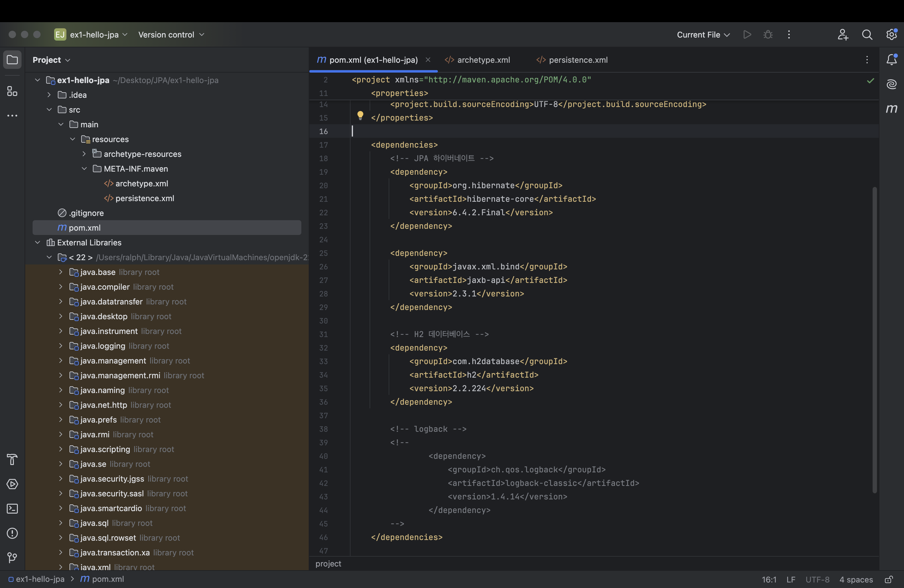Expand java.sql library root

(61, 523)
